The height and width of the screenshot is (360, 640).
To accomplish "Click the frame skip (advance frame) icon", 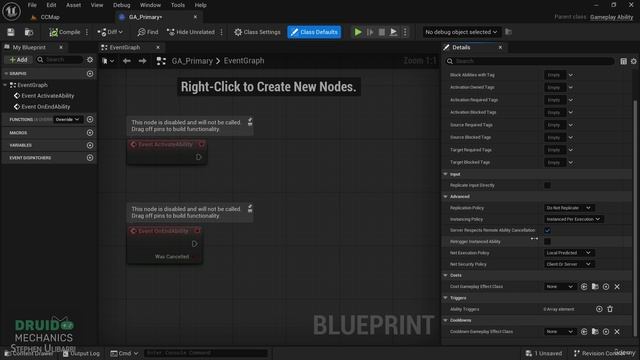I will click(x=370, y=32).
